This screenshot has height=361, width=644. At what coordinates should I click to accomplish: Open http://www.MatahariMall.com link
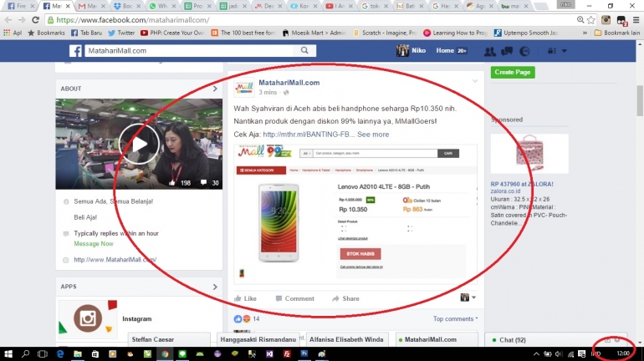coord(115,260)
